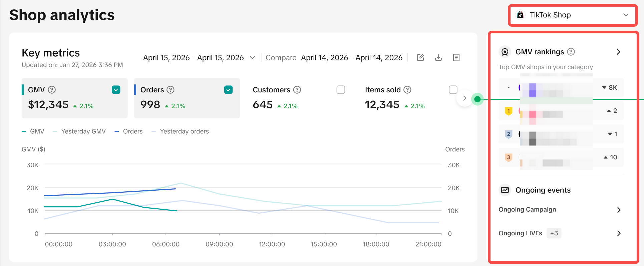The width and height of the screenshot is (644, 266).
Task: Click the 998 orders value
Action: click(x=150, y=105)
